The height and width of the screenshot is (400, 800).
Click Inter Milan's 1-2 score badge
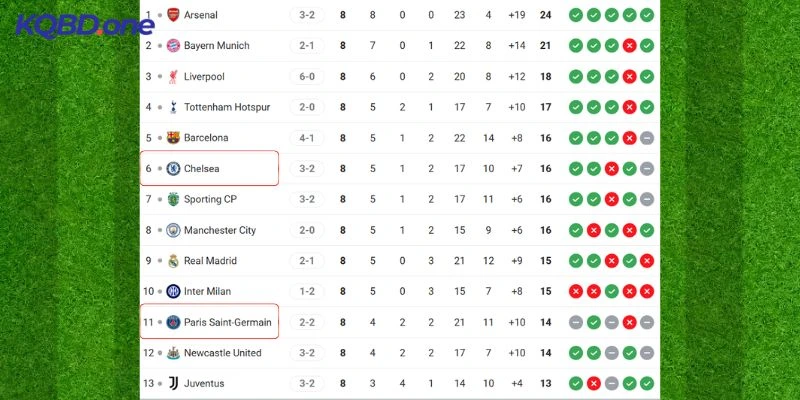(306, 291)
